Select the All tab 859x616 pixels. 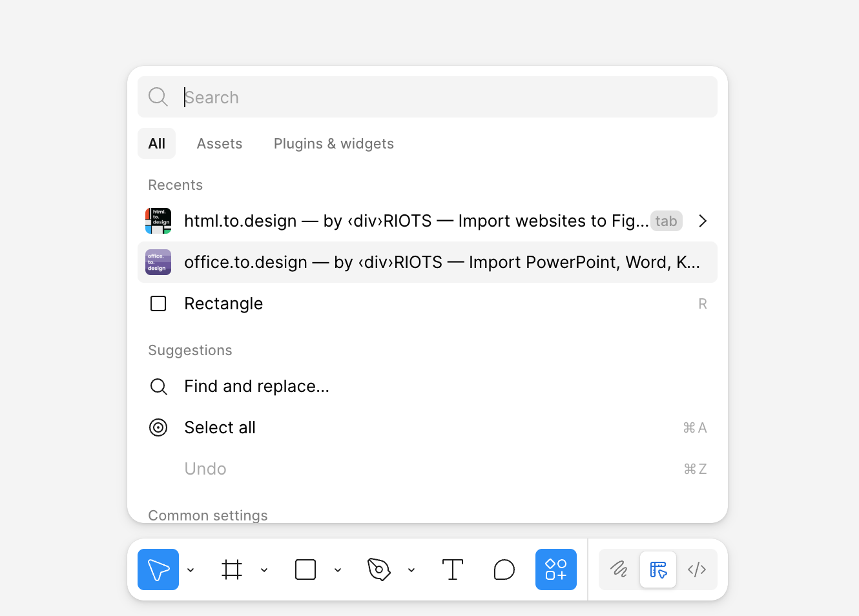(157, 143)
